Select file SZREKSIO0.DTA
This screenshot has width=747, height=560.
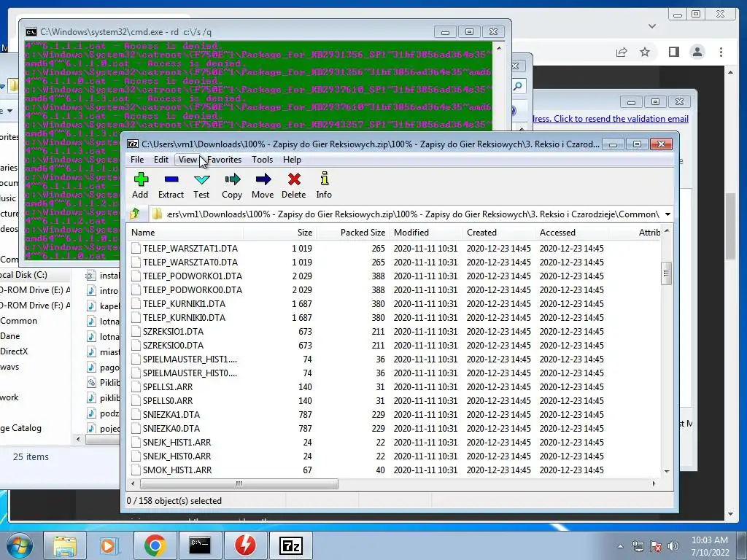coord(173,345)
